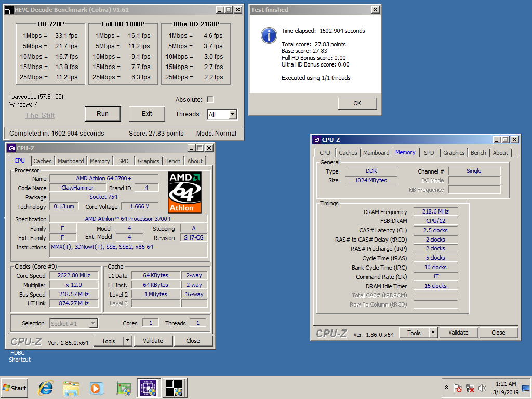Expand the Tools arrow in Memory CPU-Z window
The height and width of the screenshot is (399, 532).
(x=433, y=332)
